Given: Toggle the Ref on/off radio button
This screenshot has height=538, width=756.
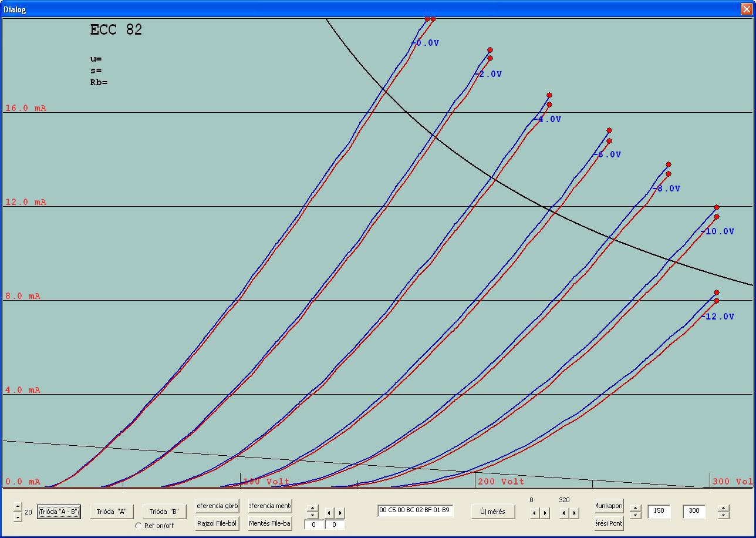Looking at the screenshot, I should coord(139,526).
